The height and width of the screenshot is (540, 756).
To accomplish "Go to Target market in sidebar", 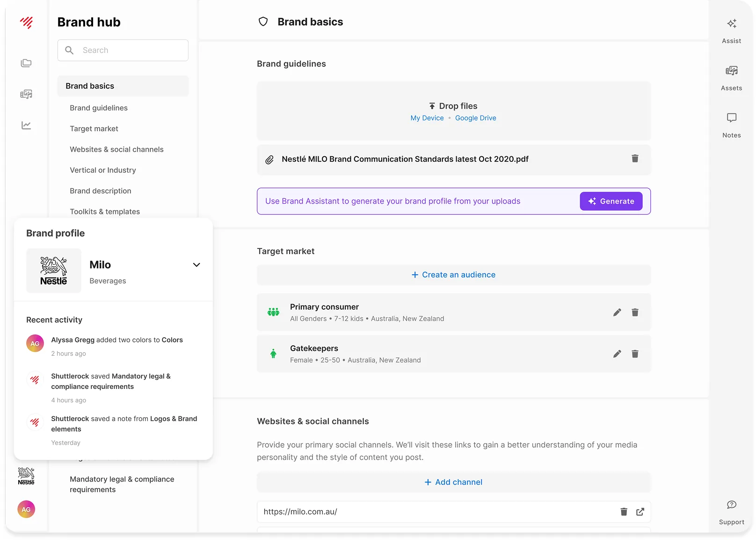I will (94, 129).
